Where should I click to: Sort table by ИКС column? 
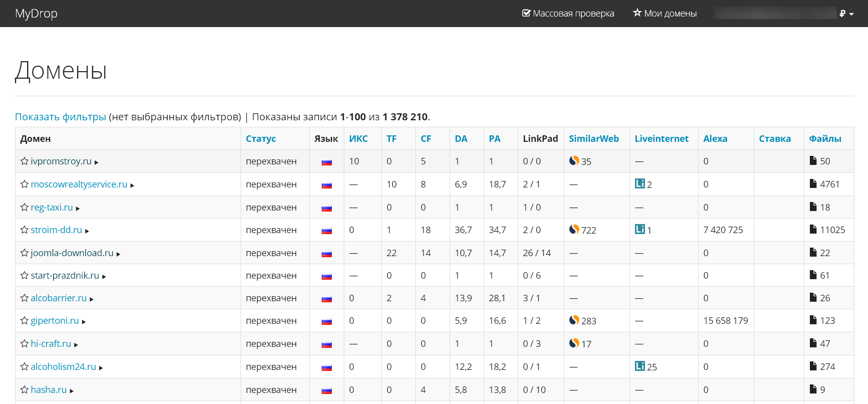tap(358, 139)
